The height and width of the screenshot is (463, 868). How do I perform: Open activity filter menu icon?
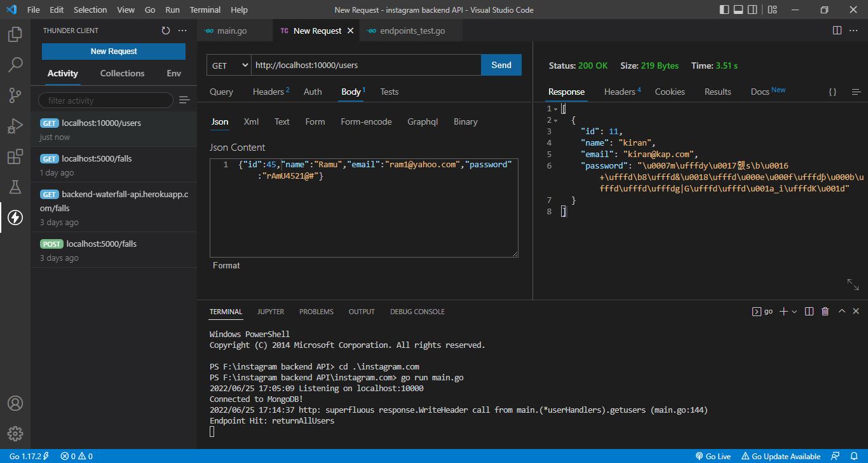[184, 100]
